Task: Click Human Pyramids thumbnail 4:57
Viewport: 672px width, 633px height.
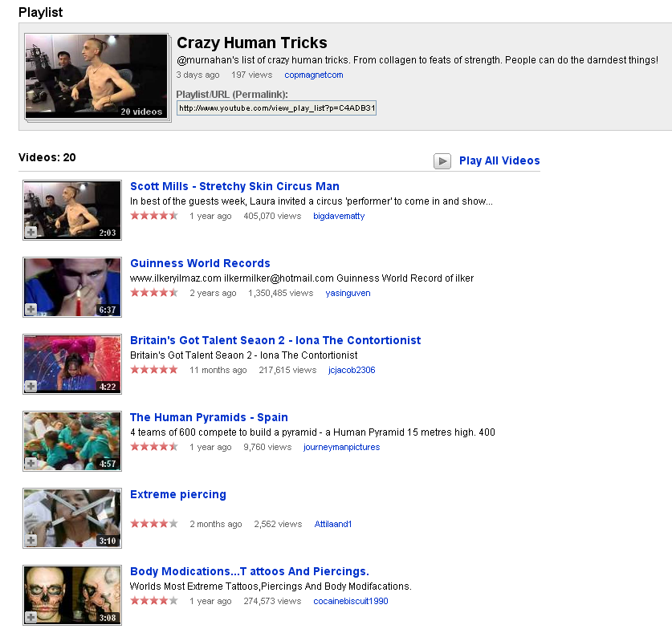Action: coord(72,441)
